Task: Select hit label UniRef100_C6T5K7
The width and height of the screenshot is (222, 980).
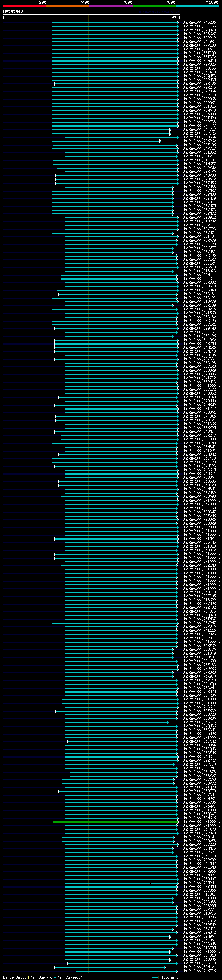Action: tap(199, 49)
